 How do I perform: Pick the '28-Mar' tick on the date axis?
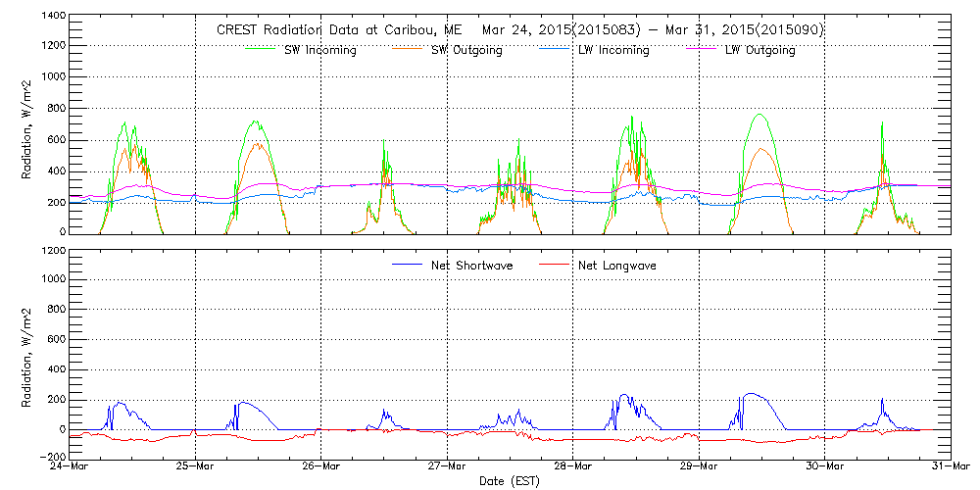pyautogui.click(x=573, y=467)
